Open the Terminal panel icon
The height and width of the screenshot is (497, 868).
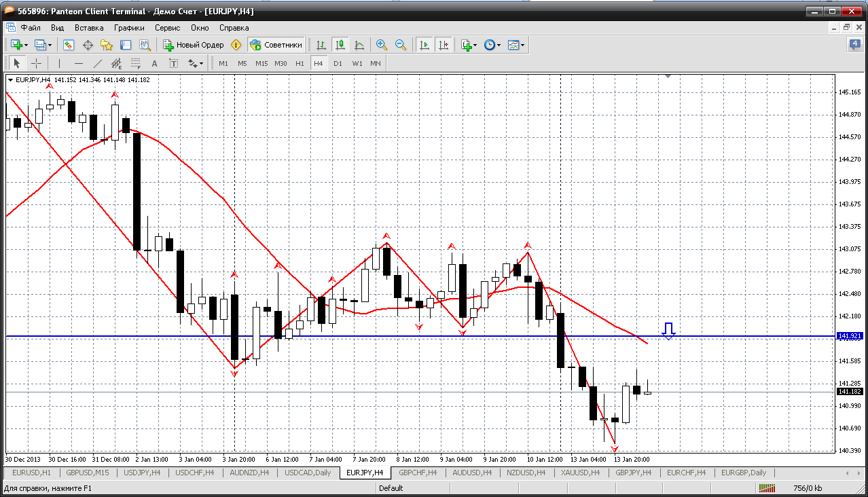[126, 45]
